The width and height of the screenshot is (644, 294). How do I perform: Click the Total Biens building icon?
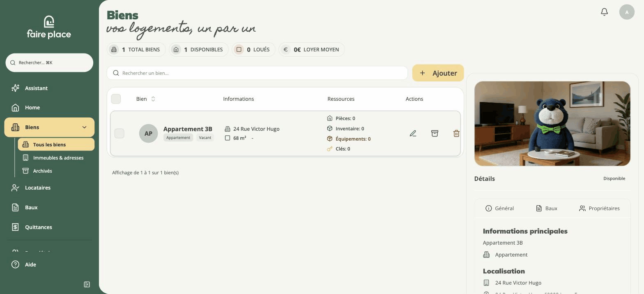coord(114,49)
